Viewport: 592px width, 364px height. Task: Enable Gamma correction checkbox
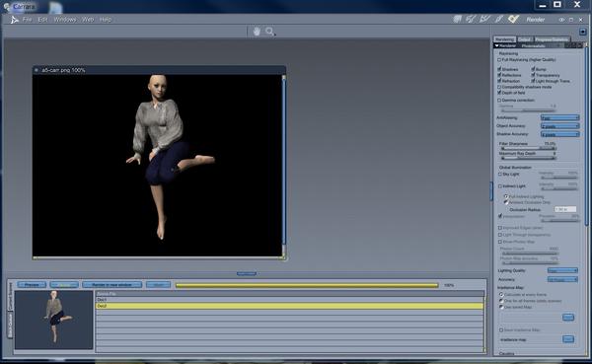tap(499, 100)
